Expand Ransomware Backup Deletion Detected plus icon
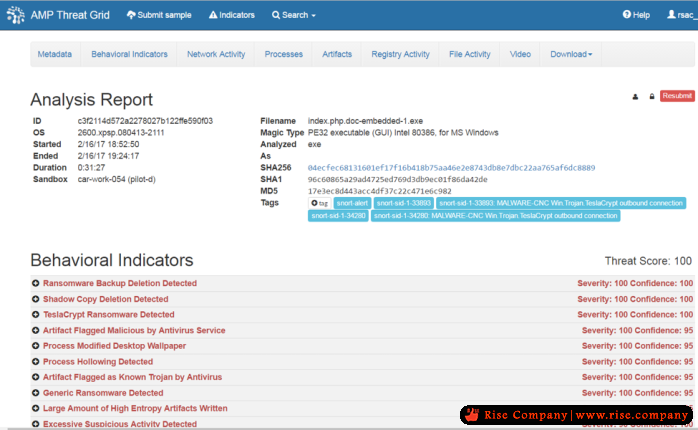Screen dimensions: 698x430 point(36,283)
